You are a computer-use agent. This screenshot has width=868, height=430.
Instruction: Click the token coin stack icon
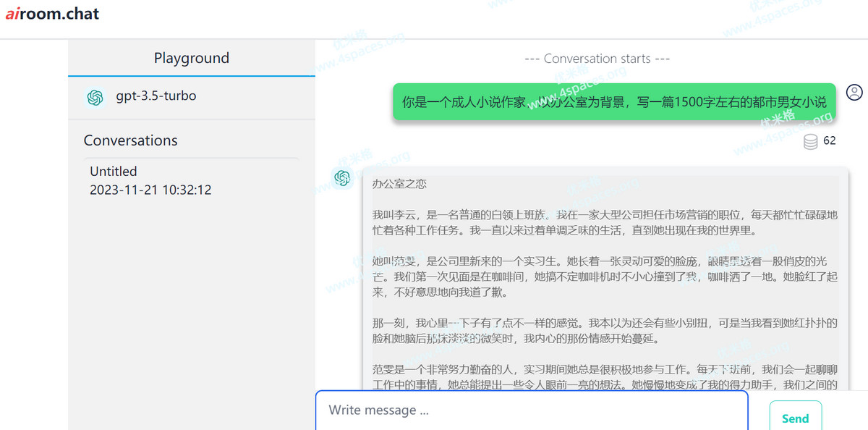[811, 141]
